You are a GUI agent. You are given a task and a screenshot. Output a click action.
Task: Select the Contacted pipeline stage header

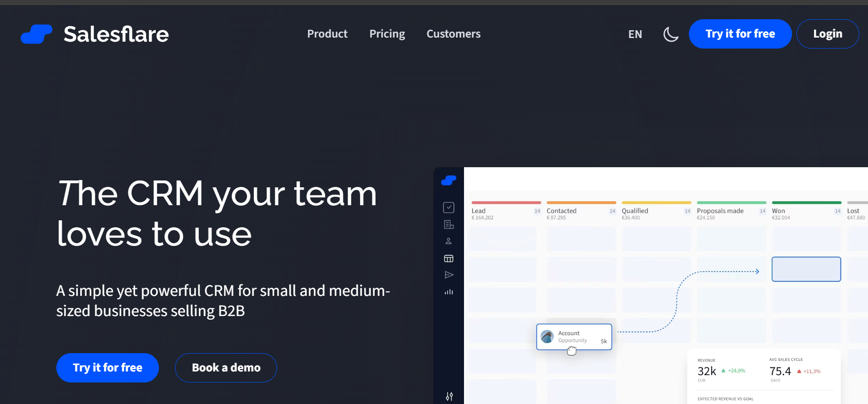click(581, 211)
